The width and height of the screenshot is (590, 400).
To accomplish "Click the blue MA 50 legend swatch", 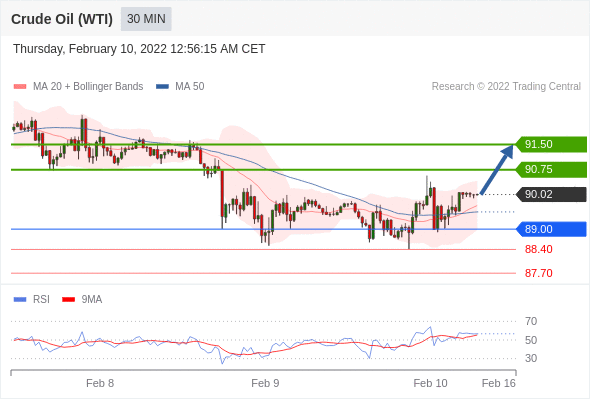I will pyautogui.click(x=162, y=87).
